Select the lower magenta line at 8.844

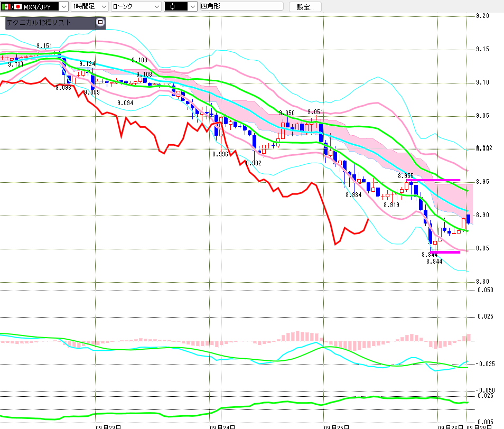click(x=445, y=252)
